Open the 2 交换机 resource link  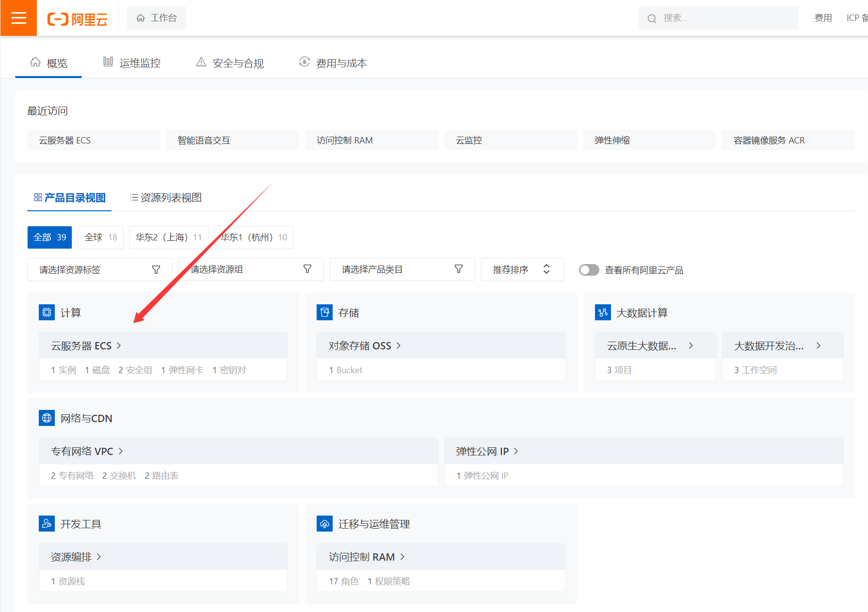[119, 476]
